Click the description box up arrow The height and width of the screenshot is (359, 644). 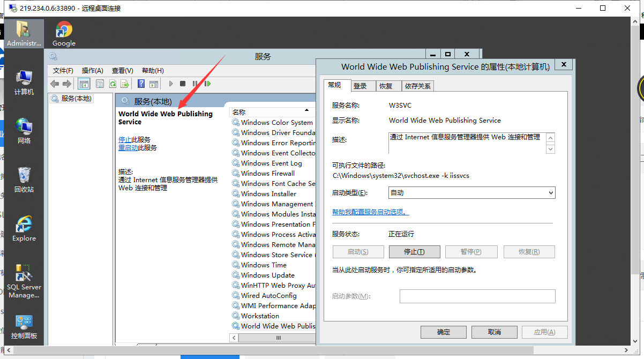(550, 138)
